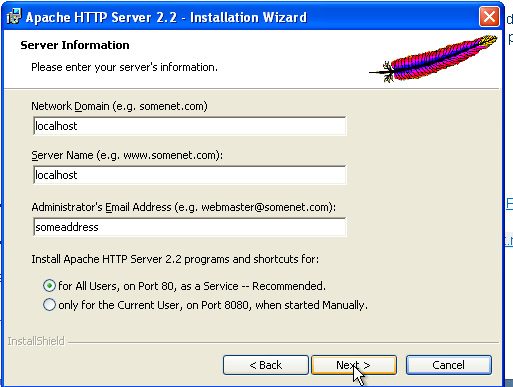Click the greyed 'InstallShield' text
The image size is (513, 387).
pos(36,341)
